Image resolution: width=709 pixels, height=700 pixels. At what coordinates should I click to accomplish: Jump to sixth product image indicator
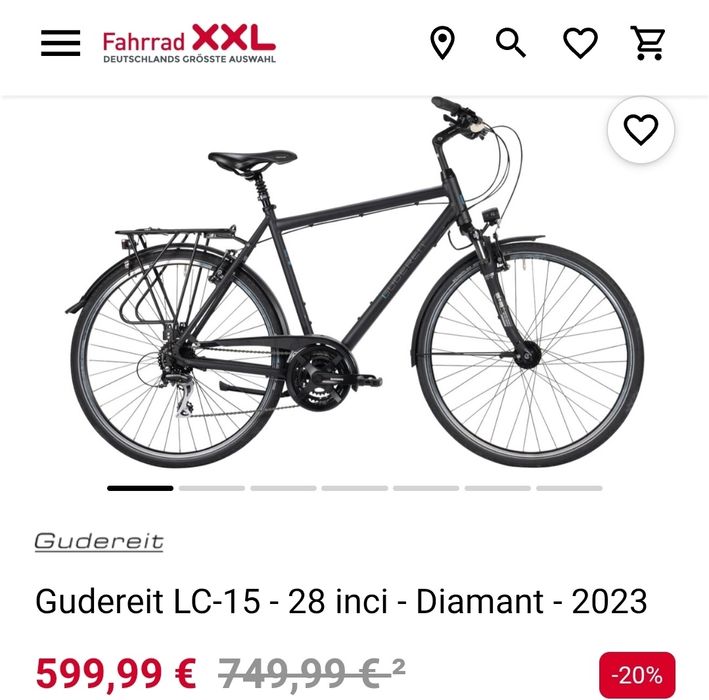coord(497,488)
